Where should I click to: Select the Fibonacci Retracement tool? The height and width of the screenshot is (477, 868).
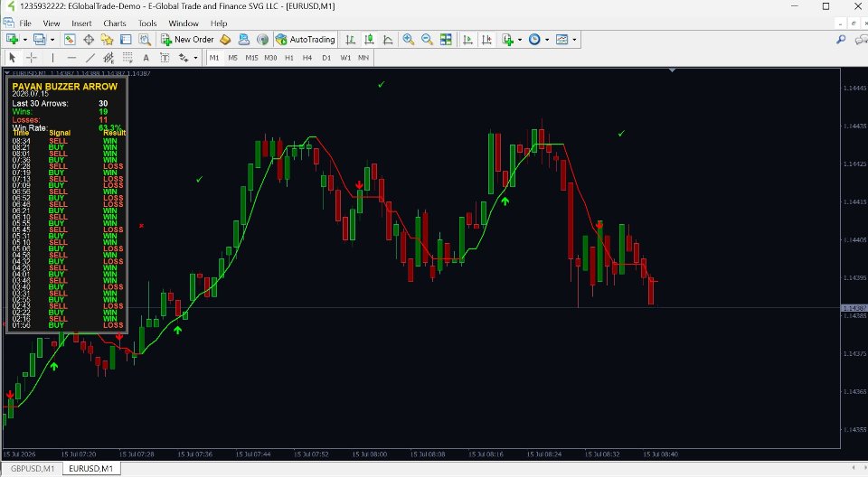pyautogui.click(x=127, y=58)
